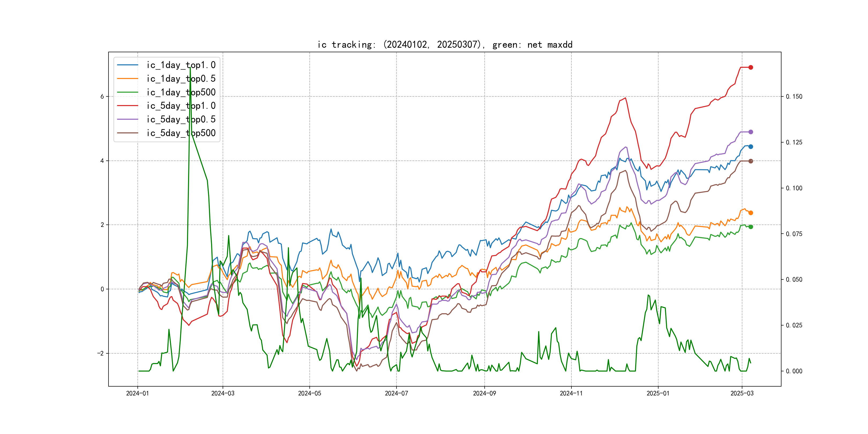The height and width of the screenshot is (434, 868).
Task: Click the orange end-point marker dot
Action: [751, 213]
